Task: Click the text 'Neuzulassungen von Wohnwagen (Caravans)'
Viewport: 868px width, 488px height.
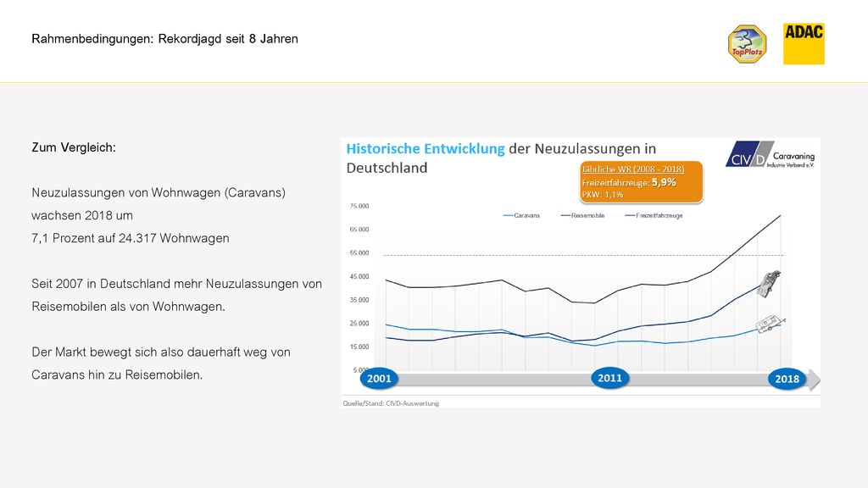Action: coord(159,192)
